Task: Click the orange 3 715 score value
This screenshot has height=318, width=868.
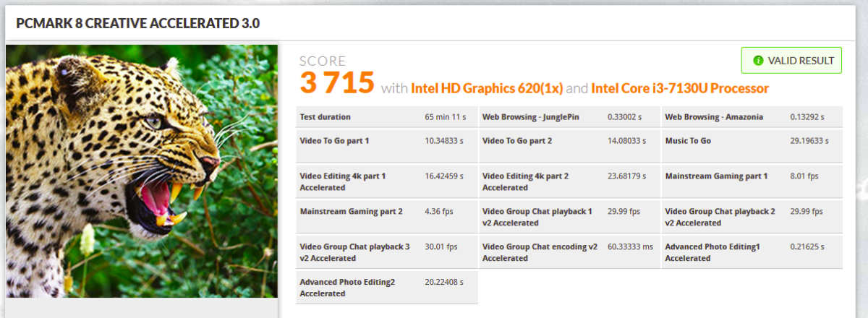Action: [x=337, y=83]
